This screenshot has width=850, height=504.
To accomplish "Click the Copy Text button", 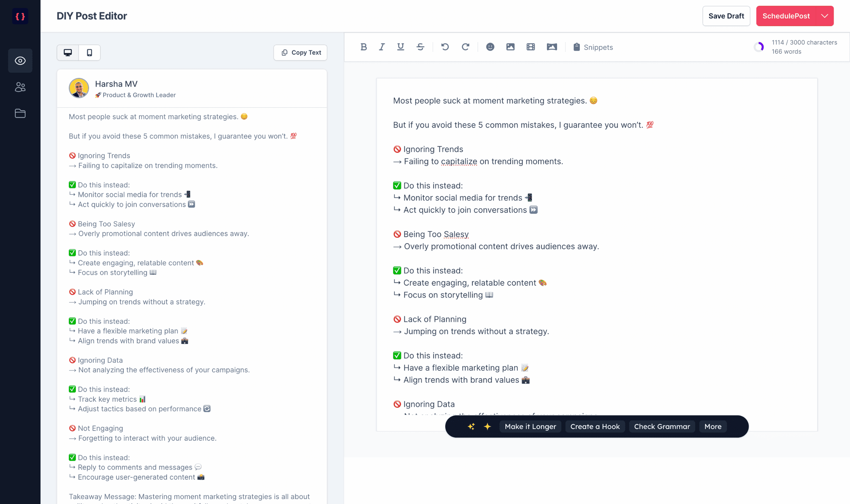I will pyautogui.click(x=301, y=52).
